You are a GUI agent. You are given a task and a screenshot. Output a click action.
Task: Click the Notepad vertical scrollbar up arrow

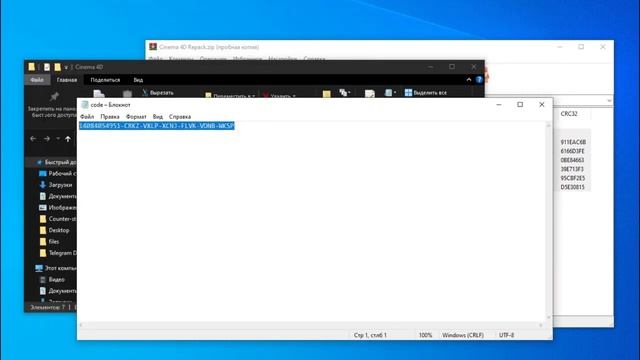point(549,125)
